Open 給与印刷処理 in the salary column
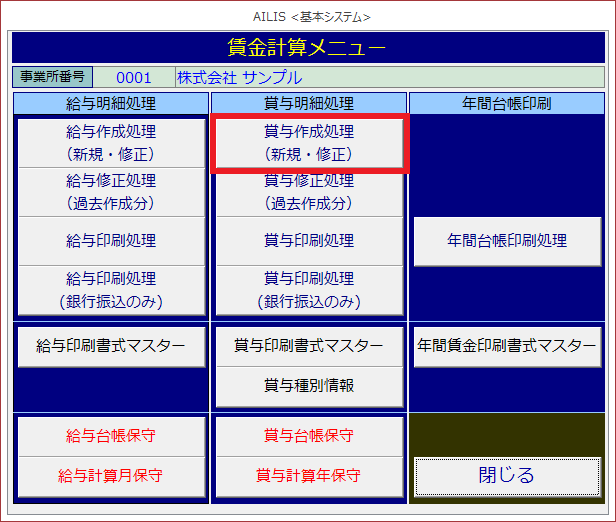 point(111,240)
